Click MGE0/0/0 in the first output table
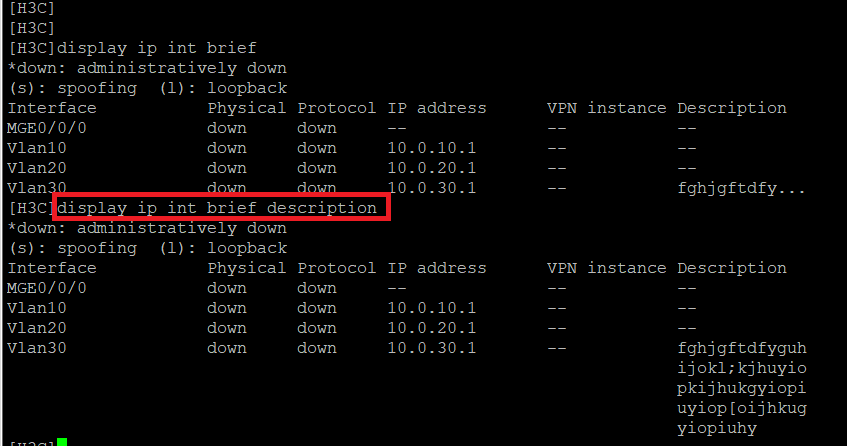The height and width of the screenshot is (446, 847). (x=47, y=128)
